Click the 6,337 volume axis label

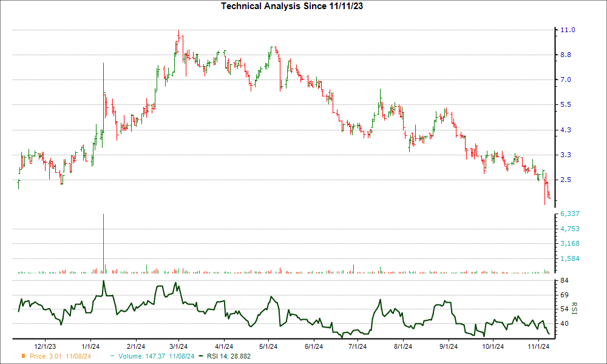click(x=570, y=214)
